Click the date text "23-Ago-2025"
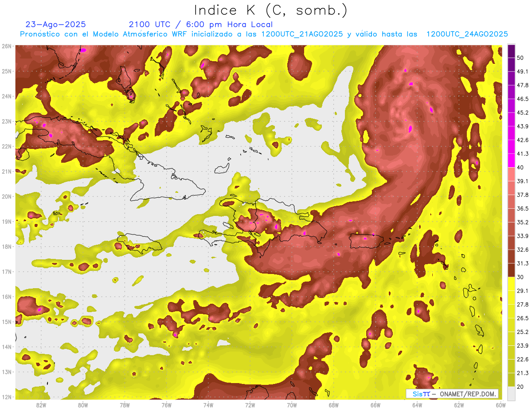Screen dimensions: 532x411 56,24
